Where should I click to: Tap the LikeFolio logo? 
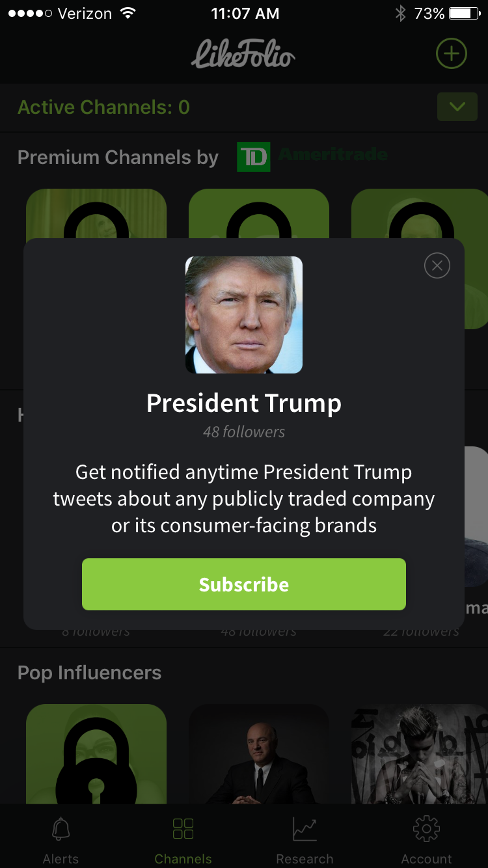coord(243,53)
